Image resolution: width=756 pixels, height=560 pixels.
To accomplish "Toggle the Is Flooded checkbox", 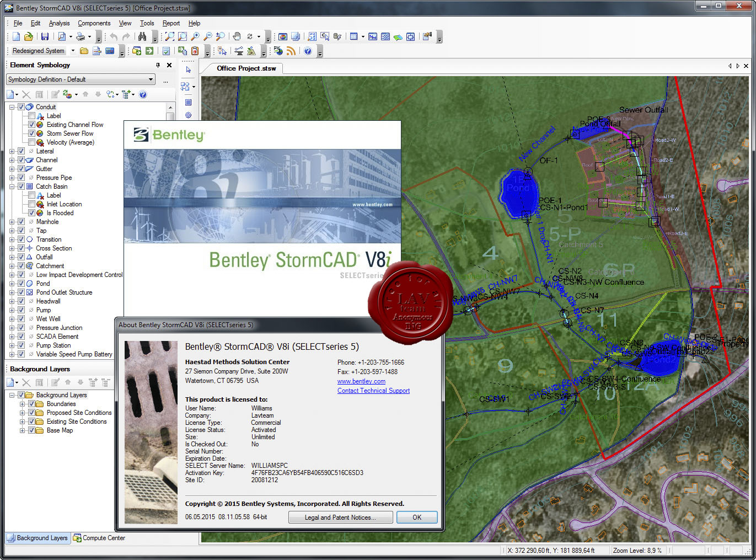I will coord(31,213).
